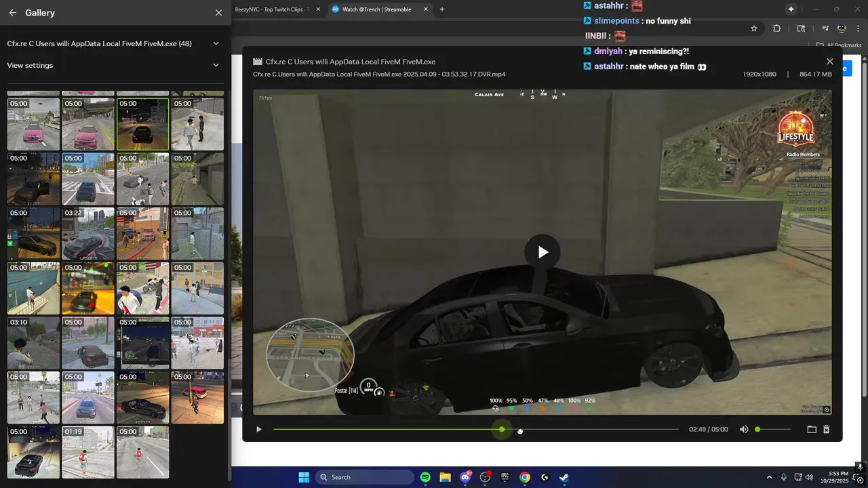Image resolution: width=868 pixels, height=488 pixels.
Task: Seek on the video progress bar
Action: [476, 429]
